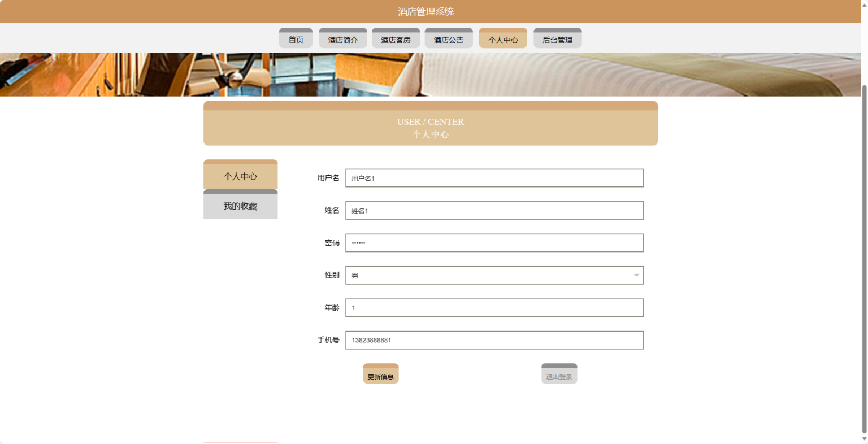
Task: Click the hotel room banner image
Action: 429,74
